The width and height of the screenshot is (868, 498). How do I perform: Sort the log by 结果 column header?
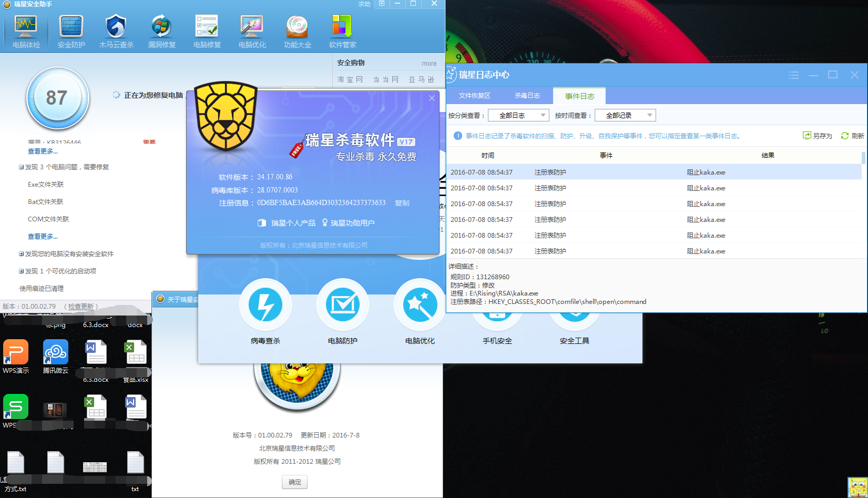(x=768, y=156)
